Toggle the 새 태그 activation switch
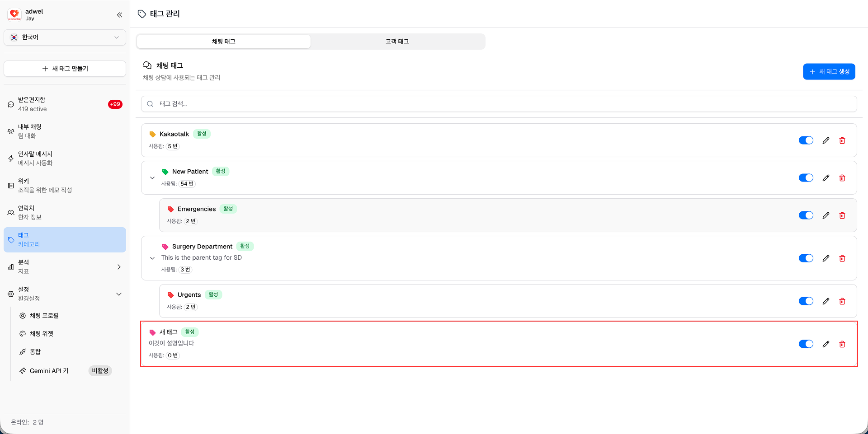The image size is (868, 434). 806,344
